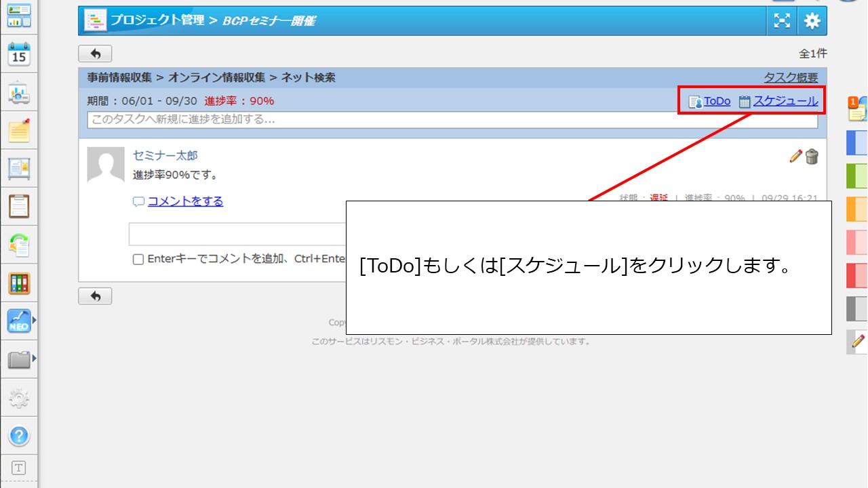Select the gray color label
868x488 pixels.
click(857, 309)
